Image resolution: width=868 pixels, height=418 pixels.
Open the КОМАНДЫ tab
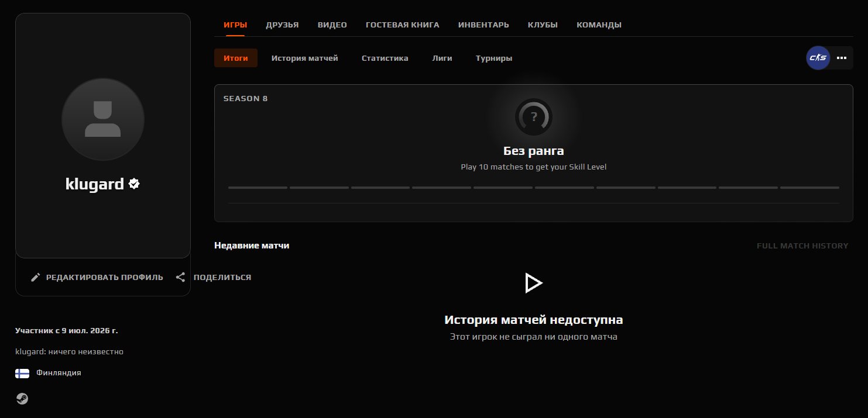point(599,25)
